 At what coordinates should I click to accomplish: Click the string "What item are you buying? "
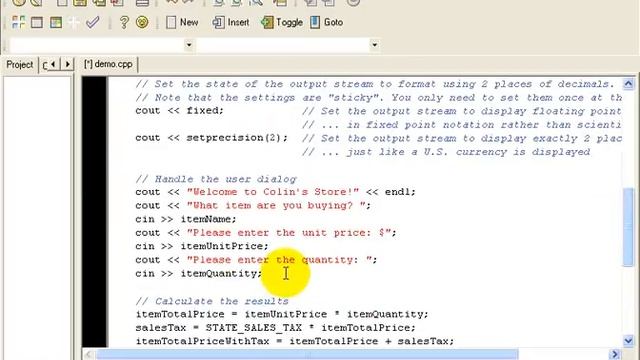(x=276, y=205)
